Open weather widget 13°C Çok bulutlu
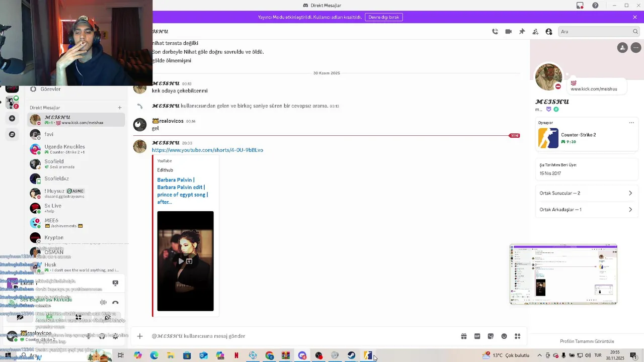 [505, 355]
